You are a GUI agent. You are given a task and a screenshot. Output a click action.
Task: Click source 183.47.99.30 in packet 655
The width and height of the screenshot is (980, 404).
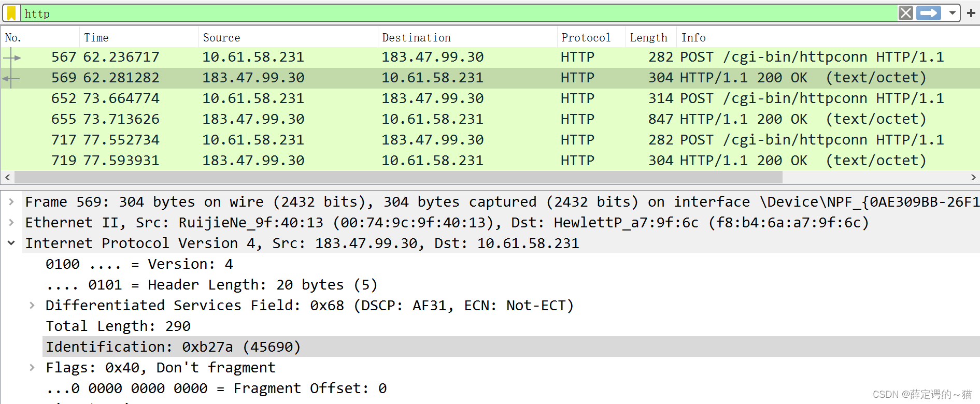[x=253, y=119]
